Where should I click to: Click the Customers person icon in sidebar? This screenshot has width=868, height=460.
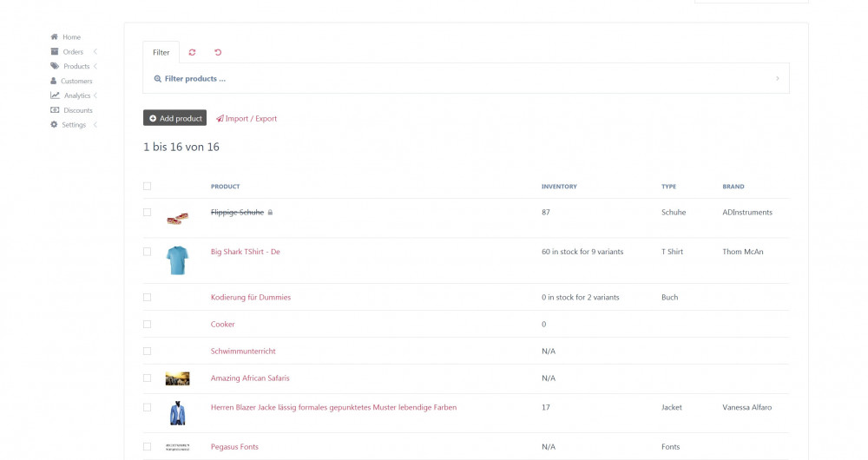pyautogui.click(x=55, y=81)
